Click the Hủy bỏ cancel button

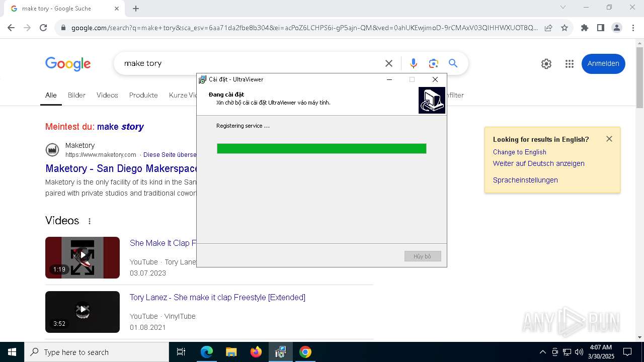point(423,256)
